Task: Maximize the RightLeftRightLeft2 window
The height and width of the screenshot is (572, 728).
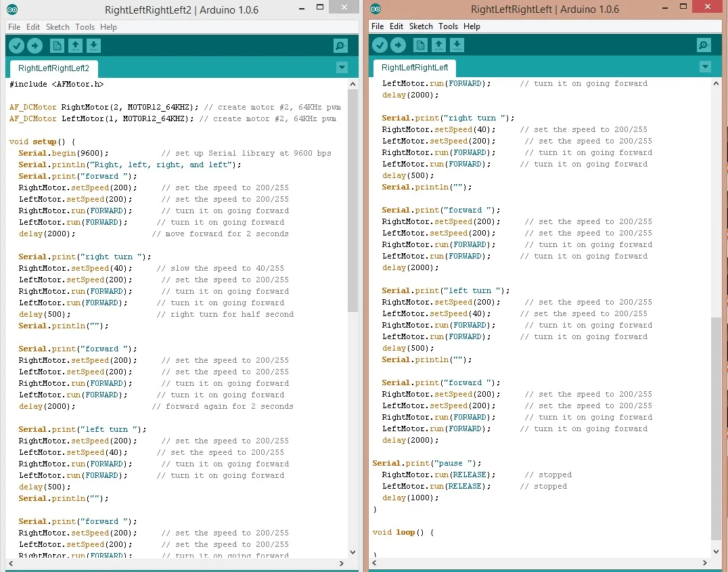Action: [320, 7]
